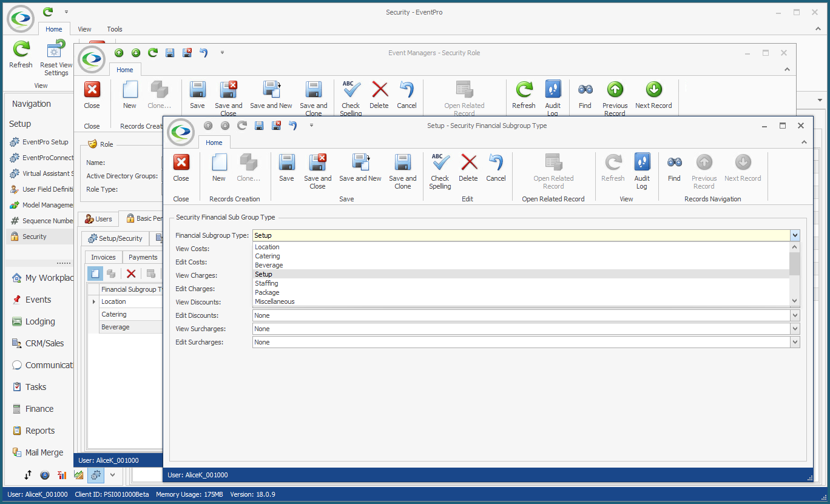This screenshot has height=504, width=830.
Task: Open Events in navigation pane
Action: click(x=38, y=300)
